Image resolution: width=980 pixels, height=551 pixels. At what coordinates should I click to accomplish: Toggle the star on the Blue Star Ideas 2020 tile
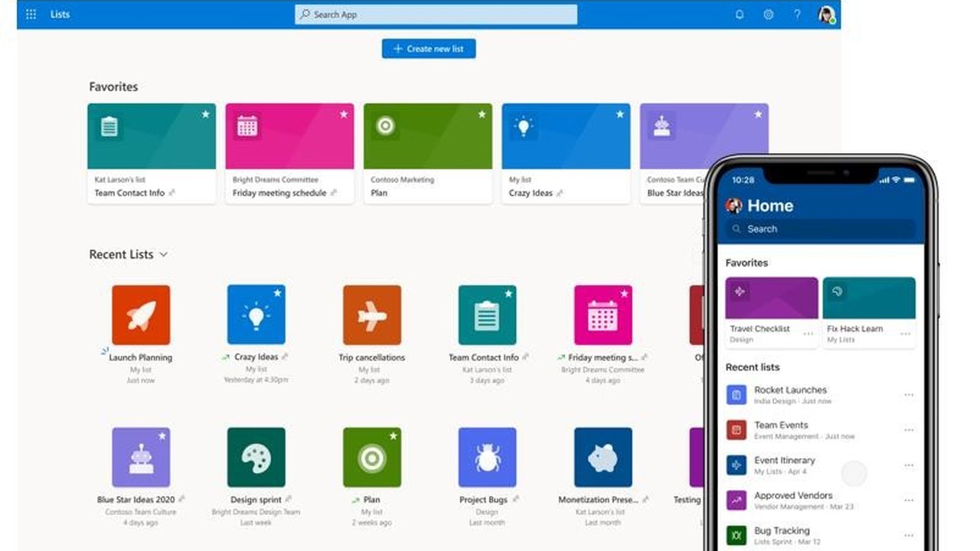pos(162,435)
